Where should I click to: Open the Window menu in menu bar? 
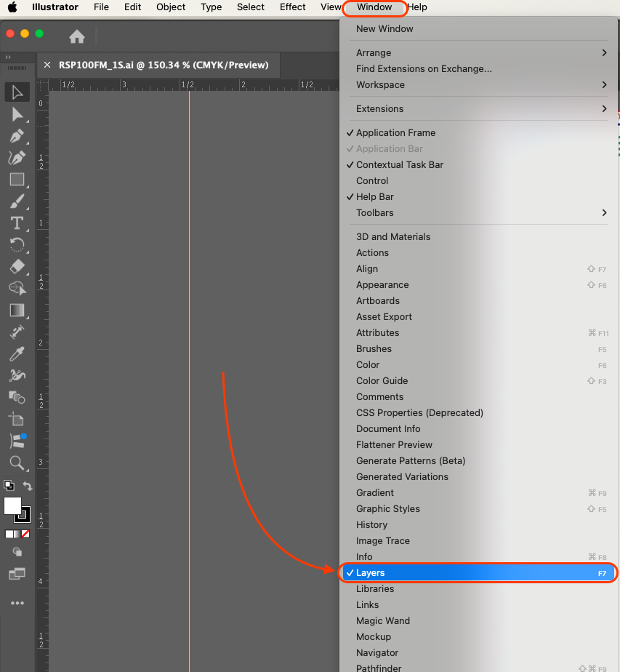[374, 7]
